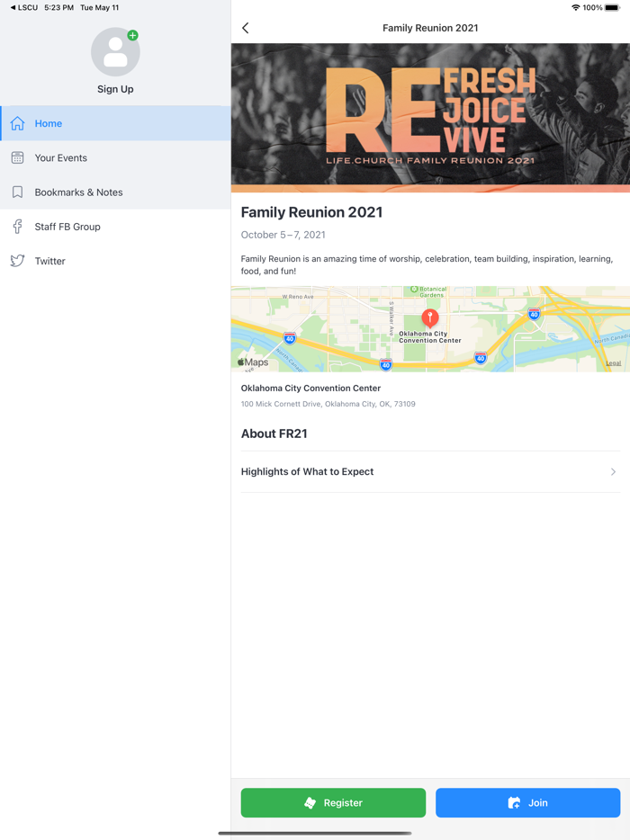Click the Home house icon
This screenshot has width=630, height=840.
pos(18,124)
